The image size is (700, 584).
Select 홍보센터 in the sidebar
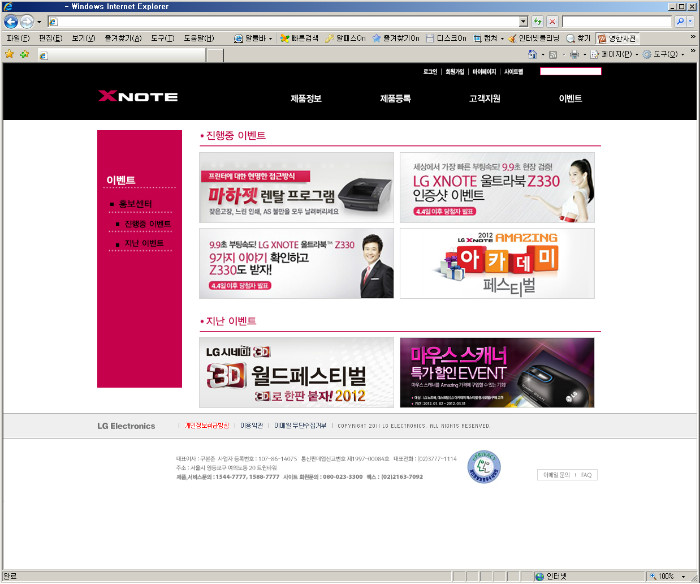click(x=135, y=204)
